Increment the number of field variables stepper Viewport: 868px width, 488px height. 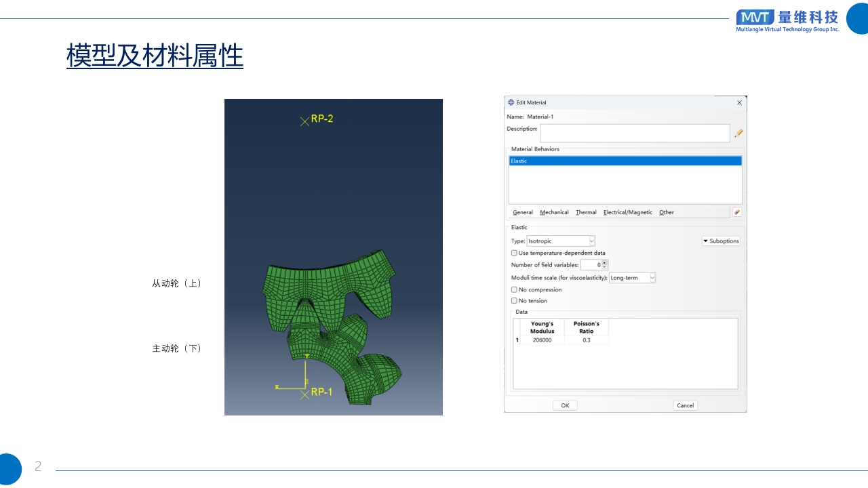(x=604, y=262)
